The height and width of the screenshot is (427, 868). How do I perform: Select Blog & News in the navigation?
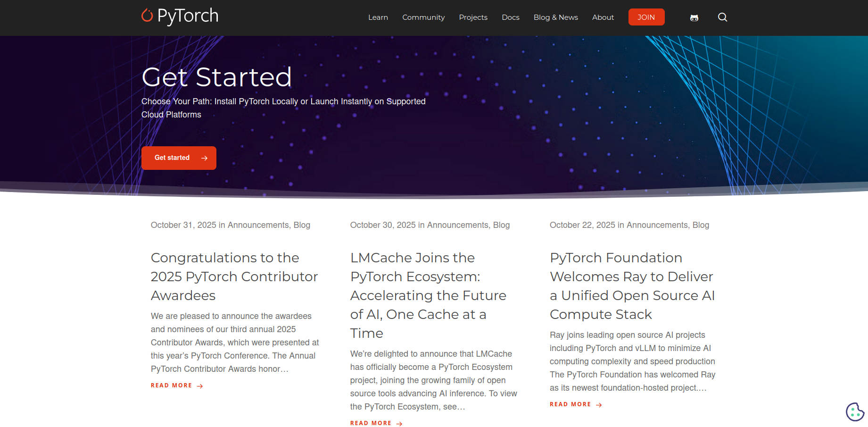click(555, 17)
